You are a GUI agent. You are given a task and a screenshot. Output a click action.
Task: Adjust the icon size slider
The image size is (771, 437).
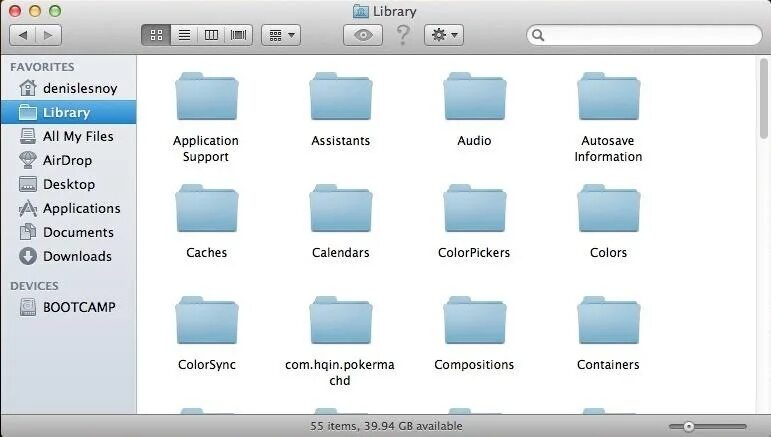click(x=688, y=426)
